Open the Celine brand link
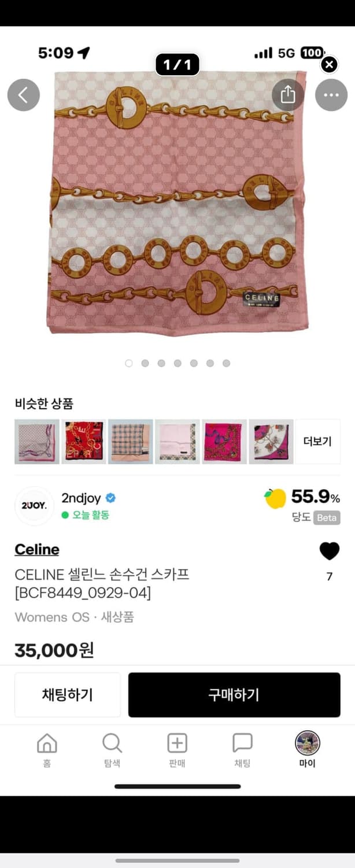This screenshot has height=868, width=355. [x=37, y=549]
